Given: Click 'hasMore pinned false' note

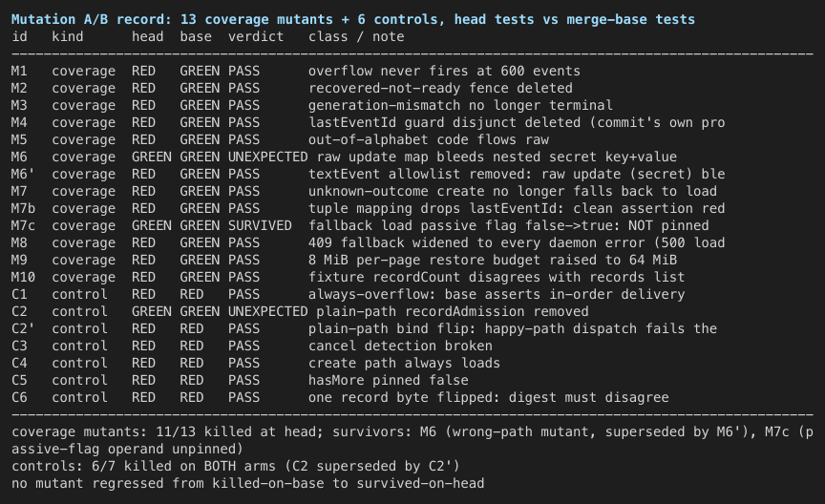Looking at the screenshot, I should (389, 380).
